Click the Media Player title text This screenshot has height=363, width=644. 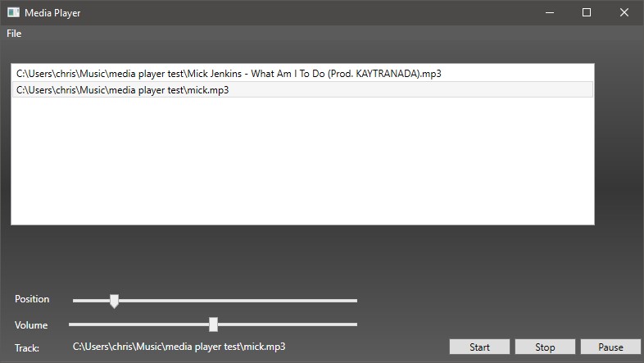coord(52,13)
